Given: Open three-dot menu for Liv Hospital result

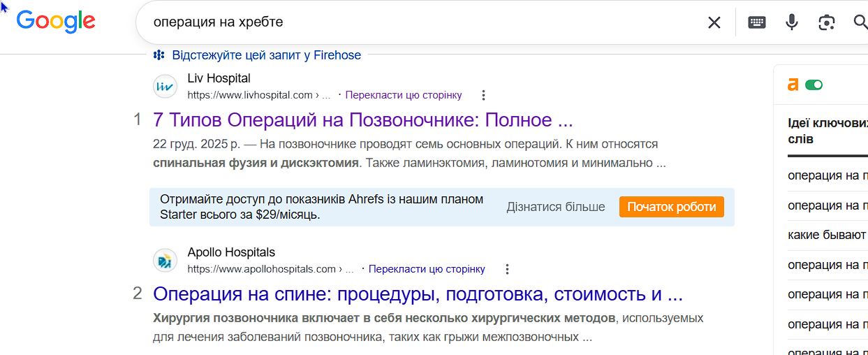Looking at the screenshot, I should click(x=483, y=95).
